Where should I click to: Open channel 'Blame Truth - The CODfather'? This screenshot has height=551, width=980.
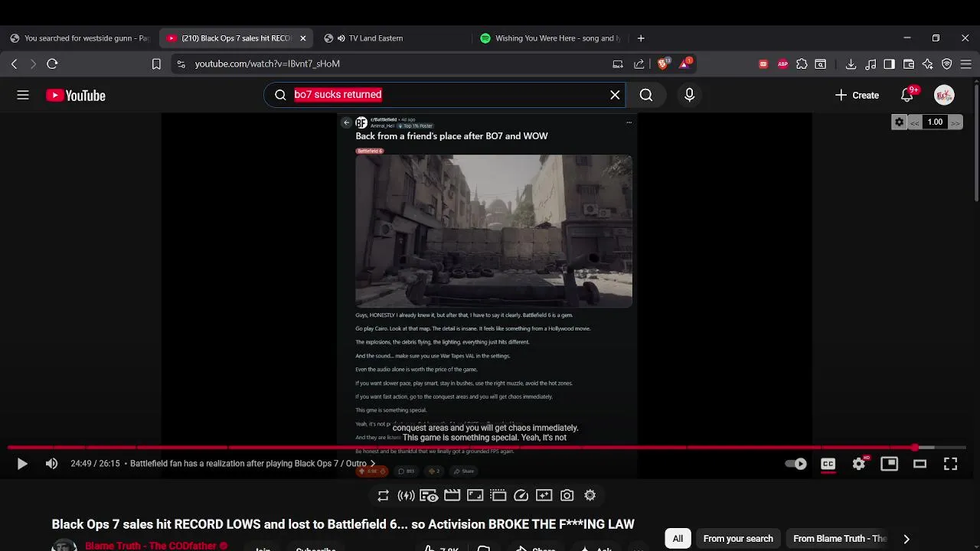[x=151, y=546]
